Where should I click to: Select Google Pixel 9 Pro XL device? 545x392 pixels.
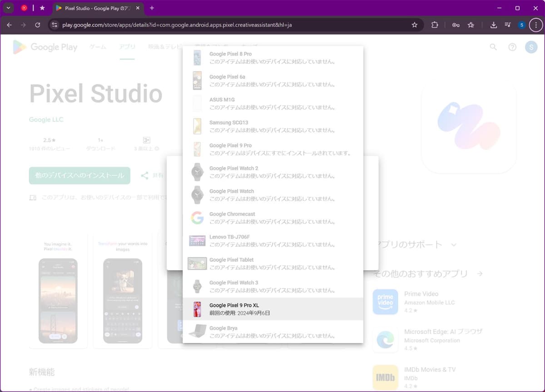click(x=272, y=309)
